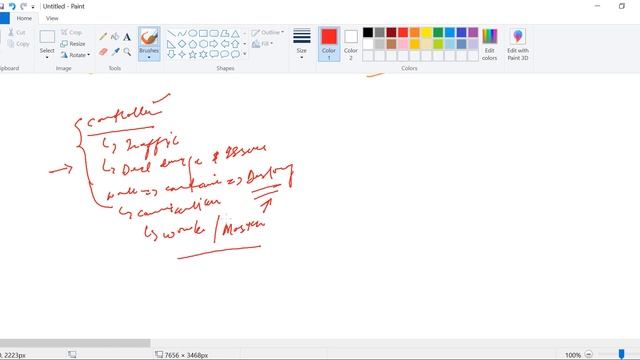Select the Pencil tool

(103, 37)
